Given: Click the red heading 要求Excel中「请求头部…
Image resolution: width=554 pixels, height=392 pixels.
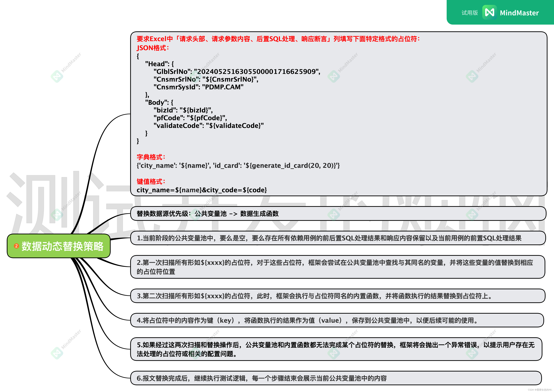Looking at the screenshot, I should (x=278, y=39).
